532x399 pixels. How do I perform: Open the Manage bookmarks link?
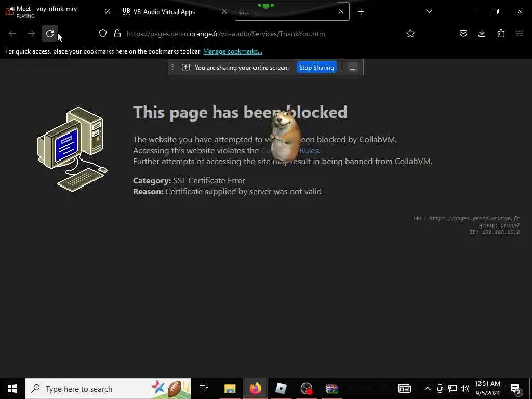(x=232, y=51)
